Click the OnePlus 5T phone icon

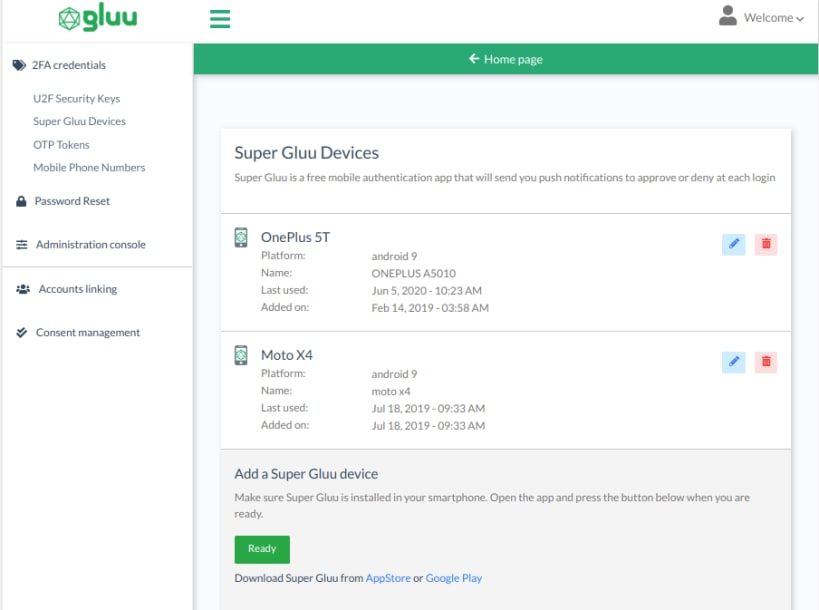pos(241,238)
